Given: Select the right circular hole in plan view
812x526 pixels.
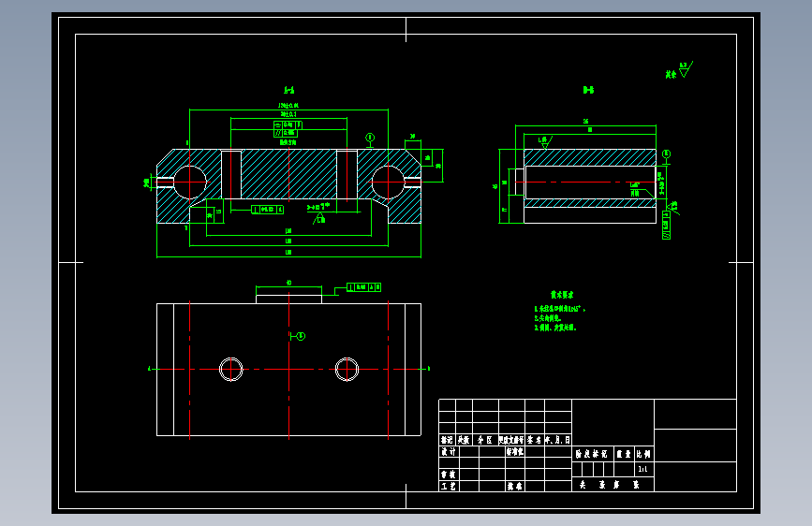Looking at the screenshot, I should [x=347, y=369].
